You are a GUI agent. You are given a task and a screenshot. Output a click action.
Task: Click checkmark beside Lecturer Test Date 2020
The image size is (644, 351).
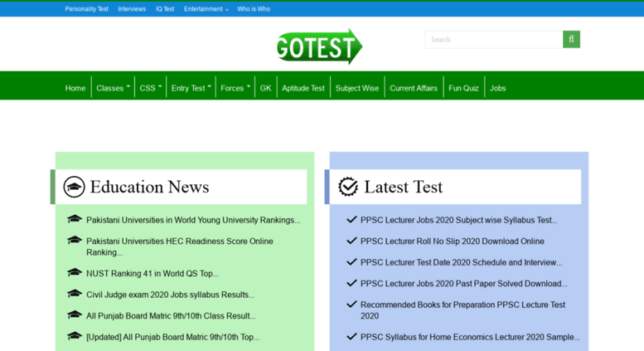coord(351,262)
